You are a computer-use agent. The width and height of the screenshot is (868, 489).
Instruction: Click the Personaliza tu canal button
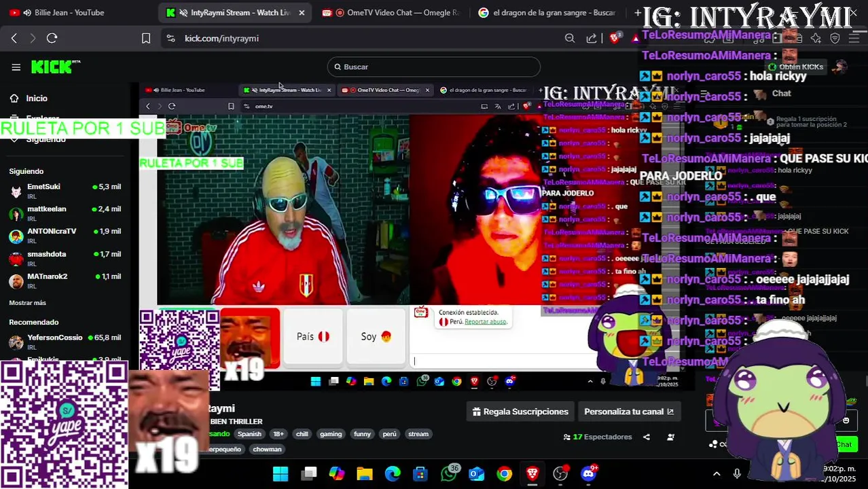629,412
